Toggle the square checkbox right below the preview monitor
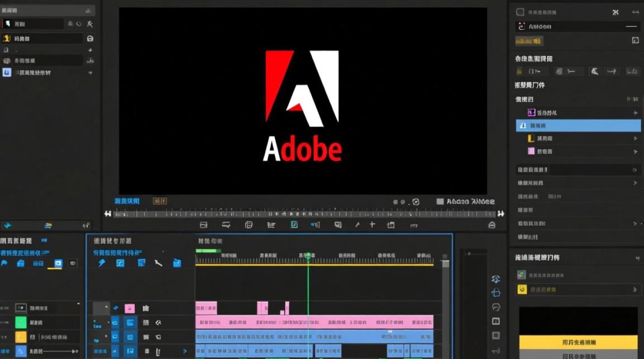 click(440, 202)
